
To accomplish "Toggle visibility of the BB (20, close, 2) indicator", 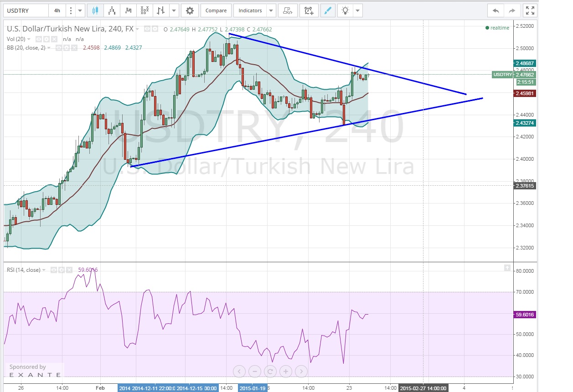I will tap(59, 47).
